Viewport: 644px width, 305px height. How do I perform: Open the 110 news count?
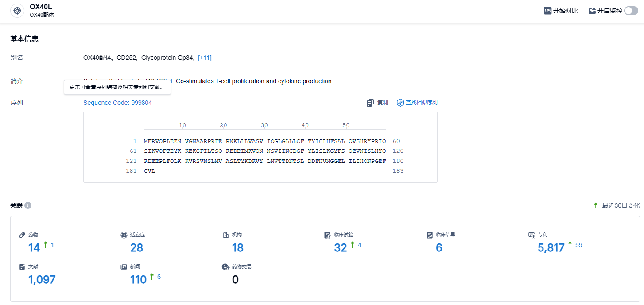[138, 280]
